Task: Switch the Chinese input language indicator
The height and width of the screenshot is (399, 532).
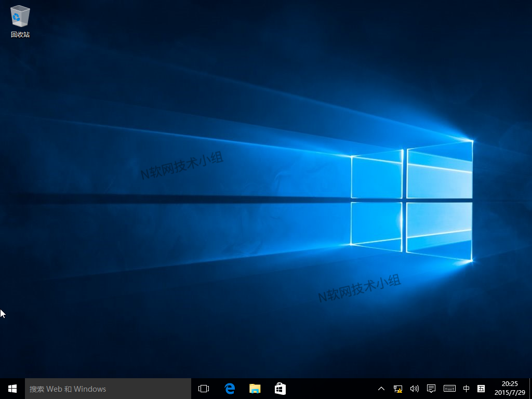Action: [x=466, y=389]
